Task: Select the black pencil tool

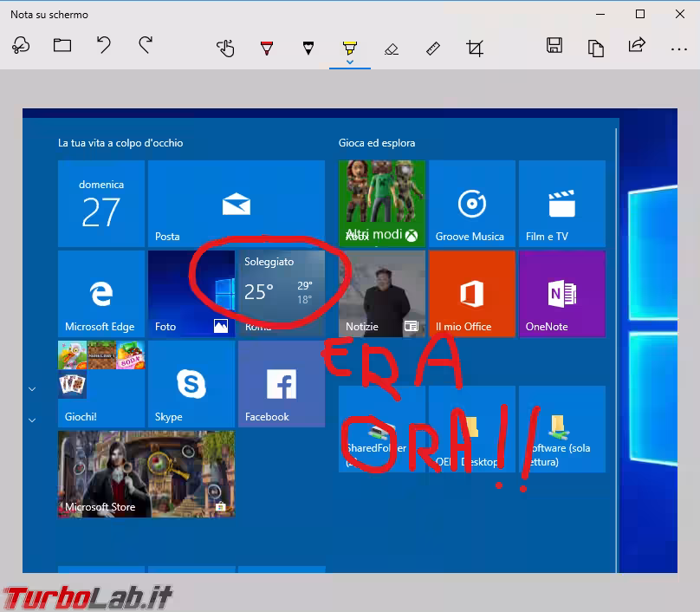Action: point(308,48)
